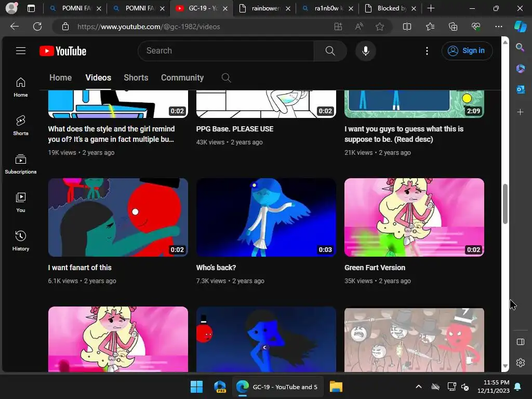This screenshot has height=399, width=532.
Task: Open the channel Community tab
Action: click(x=182, y=78)
